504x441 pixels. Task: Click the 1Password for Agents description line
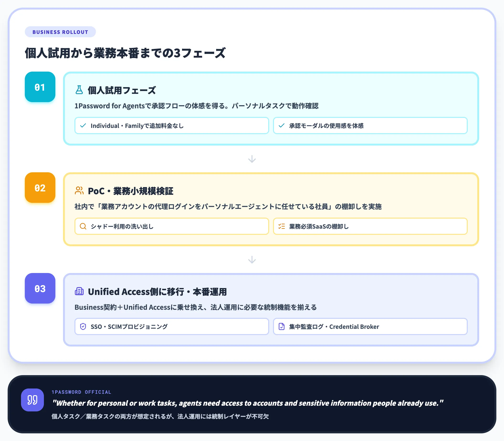click(x=196, y=106)
